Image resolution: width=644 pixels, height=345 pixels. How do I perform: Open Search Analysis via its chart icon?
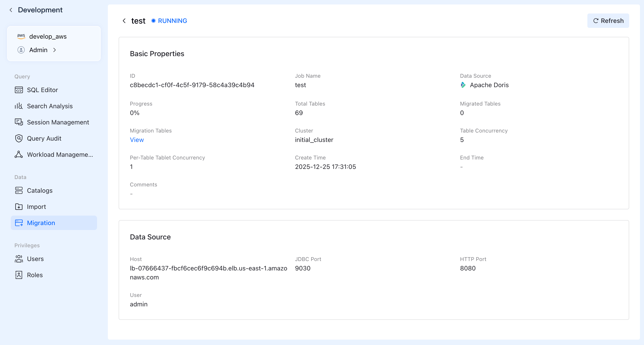tap(19, 106)
